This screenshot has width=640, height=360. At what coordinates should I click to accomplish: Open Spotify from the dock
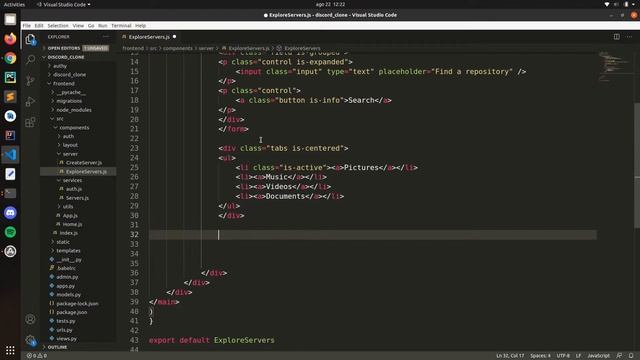click(x=10, y=232)
